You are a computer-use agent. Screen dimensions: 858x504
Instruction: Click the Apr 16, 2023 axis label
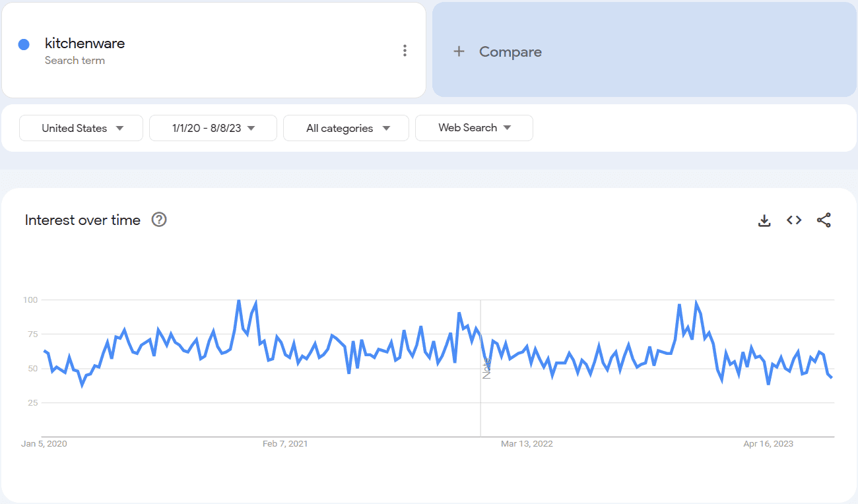click(768, 444)
